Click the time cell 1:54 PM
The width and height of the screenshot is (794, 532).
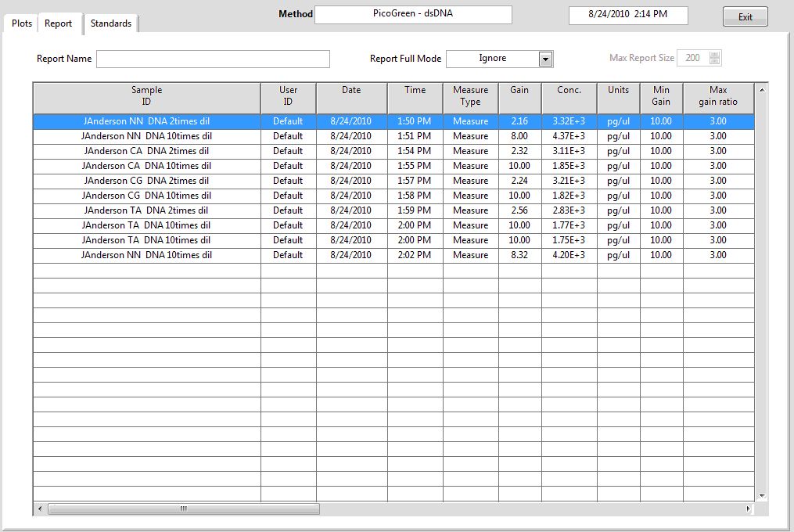coord(415,151)
